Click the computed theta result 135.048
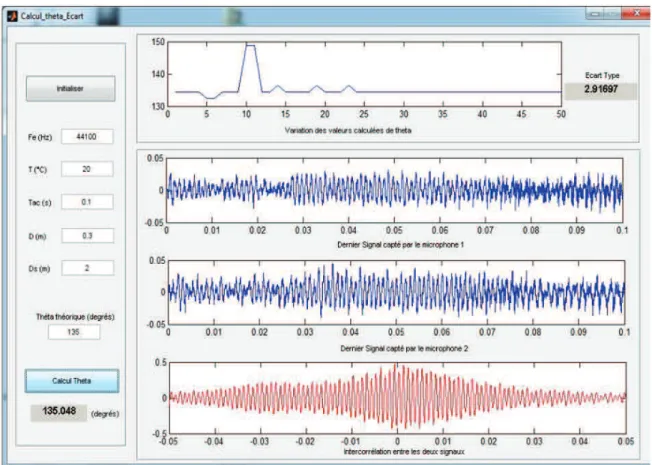The height and width of the screenshot is (465, 652). click(x=59, y=412)
